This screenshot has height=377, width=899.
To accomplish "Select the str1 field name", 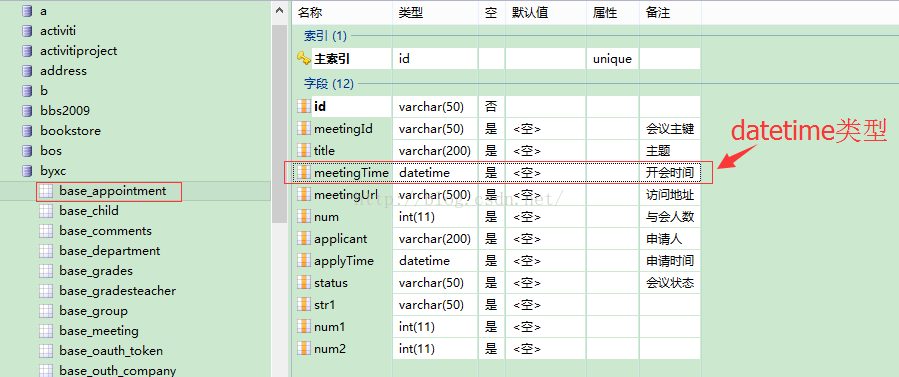I will 325,305.
